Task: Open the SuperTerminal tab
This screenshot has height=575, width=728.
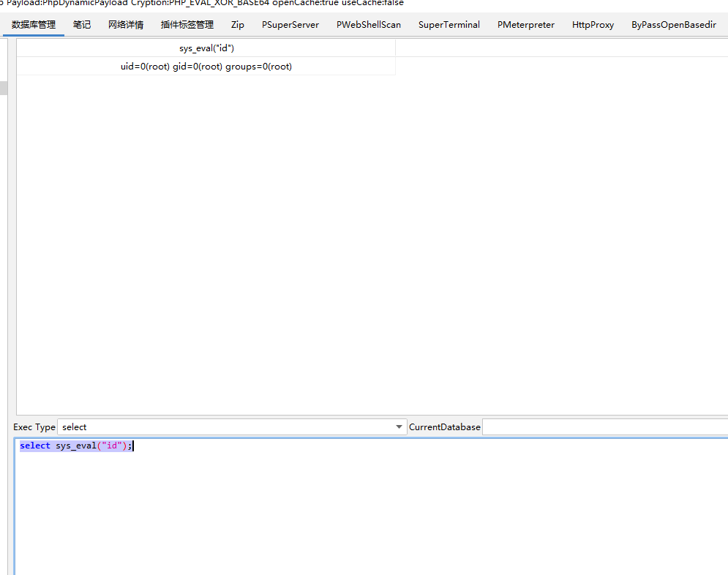Action: tap(449, 24)
